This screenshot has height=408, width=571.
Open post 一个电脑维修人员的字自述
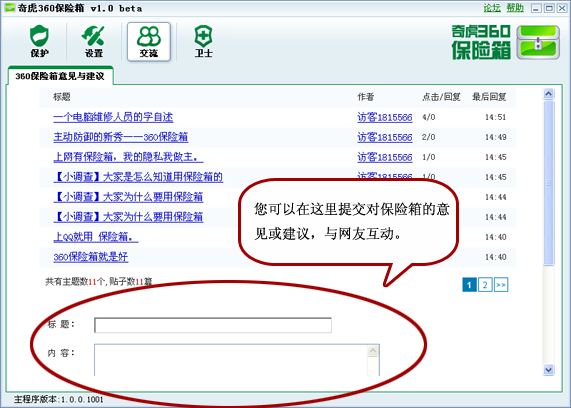pyautogui.click(x=113, y=117)
